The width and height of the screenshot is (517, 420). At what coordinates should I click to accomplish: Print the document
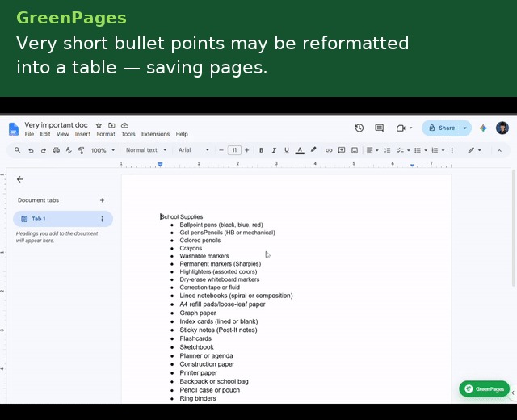click(x=56, y=150)
